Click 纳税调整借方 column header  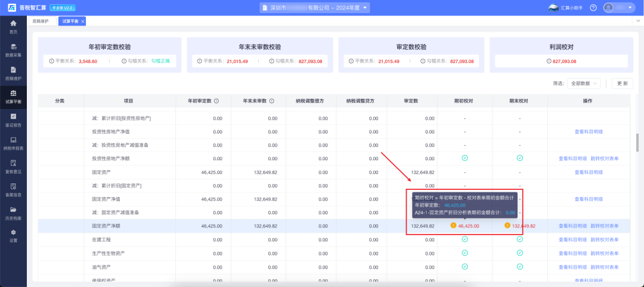click(x=311, y=101)
